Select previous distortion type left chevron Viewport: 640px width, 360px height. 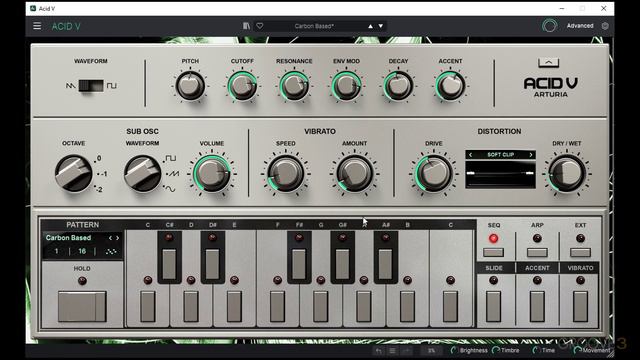(471, 155)
